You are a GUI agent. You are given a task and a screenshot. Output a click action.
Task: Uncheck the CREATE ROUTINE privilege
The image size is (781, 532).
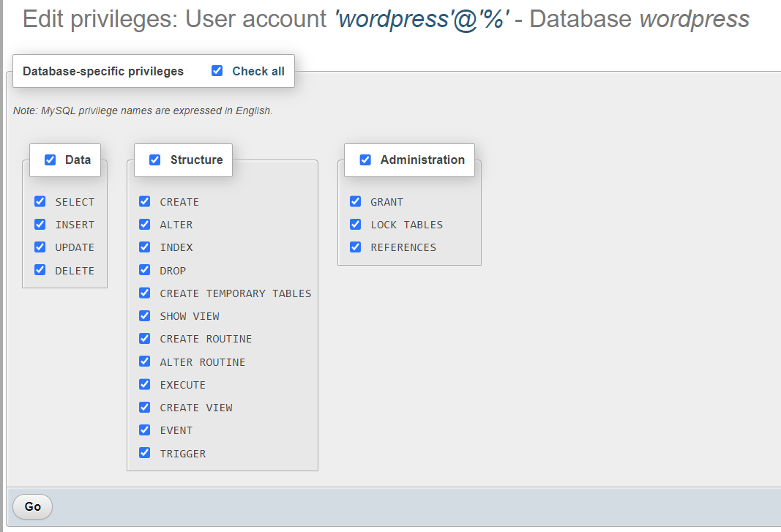click(x=144, y=339)
